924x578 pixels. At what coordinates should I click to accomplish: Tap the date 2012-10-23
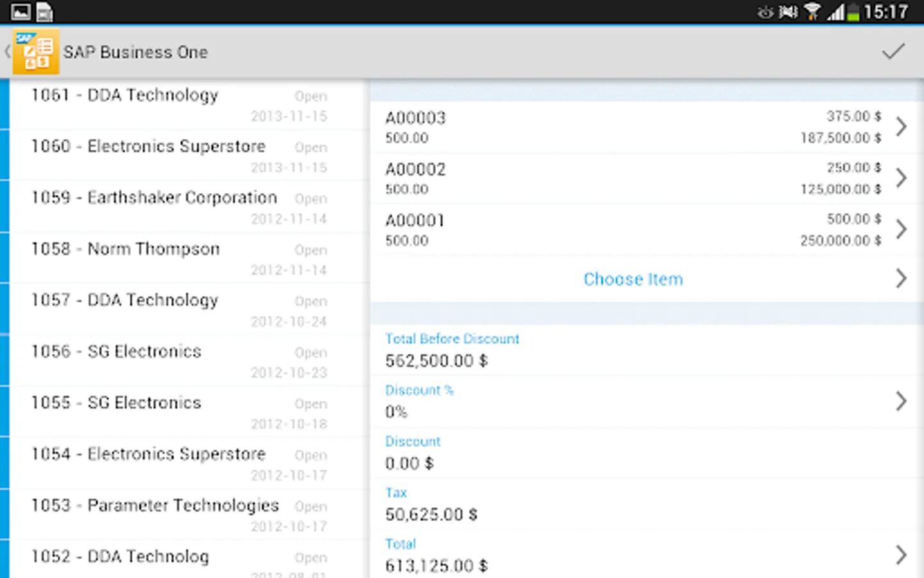[x=289, y=372]
